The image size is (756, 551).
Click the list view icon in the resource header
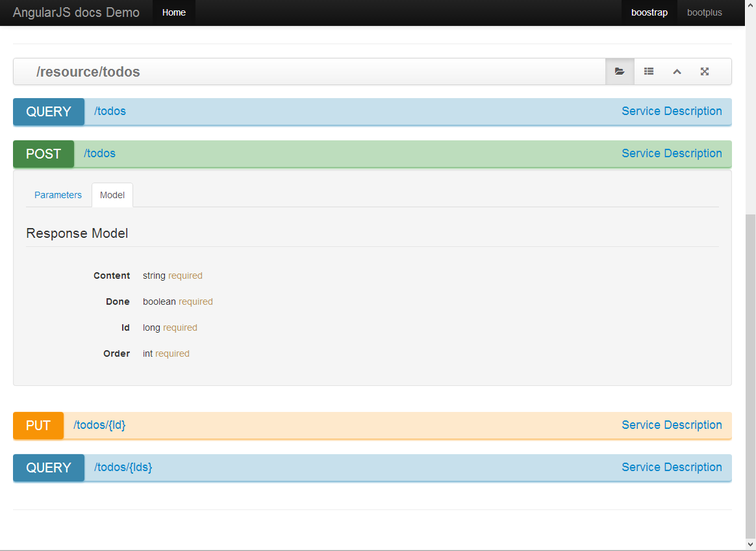click(x=648, y=71)
